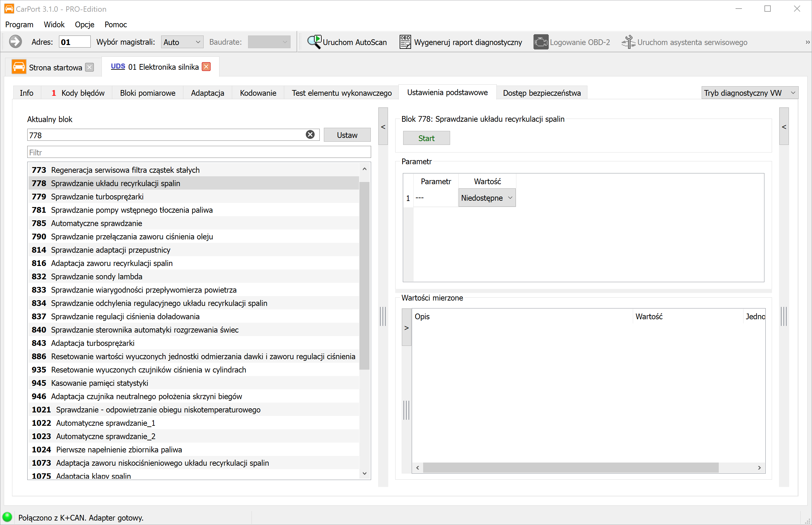Click the go arrow icon beside Adres
812x525 pixels.
(15, 42)
